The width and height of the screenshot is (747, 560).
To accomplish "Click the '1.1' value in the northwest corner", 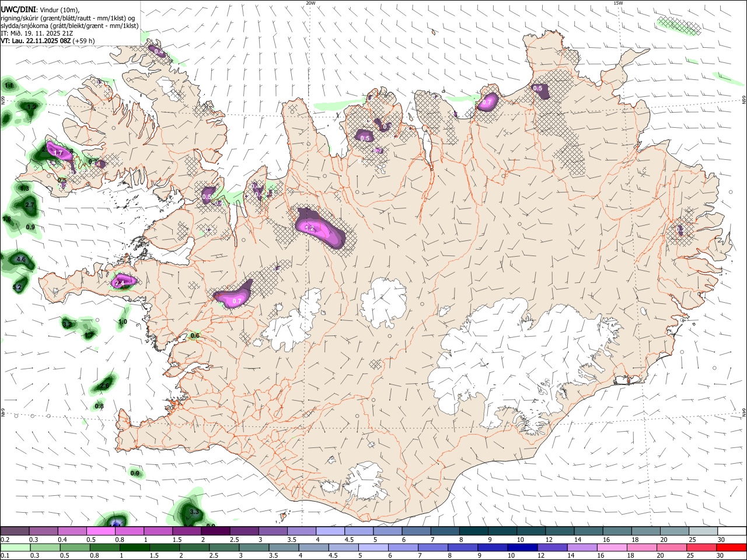I will (x=9, y=86).
